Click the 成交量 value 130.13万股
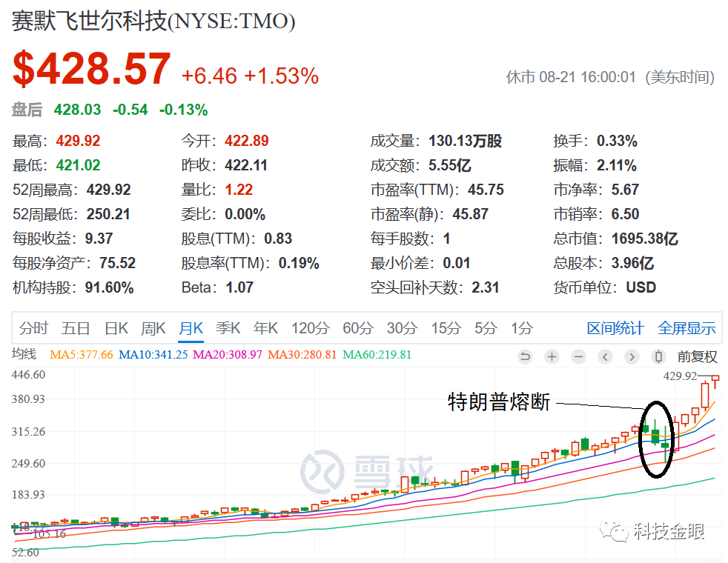728x563 pixels. [466, 141]
